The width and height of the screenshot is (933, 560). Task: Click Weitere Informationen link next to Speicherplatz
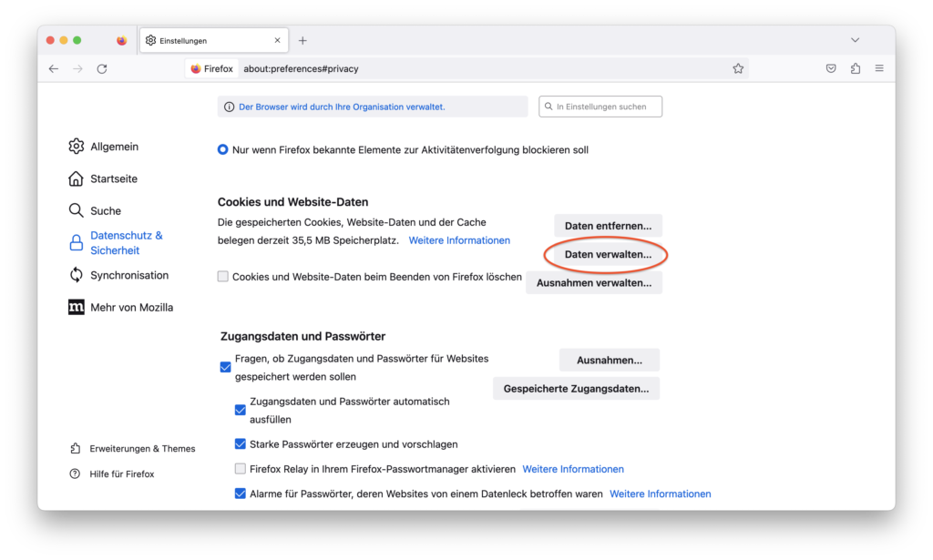click(459, 240)
